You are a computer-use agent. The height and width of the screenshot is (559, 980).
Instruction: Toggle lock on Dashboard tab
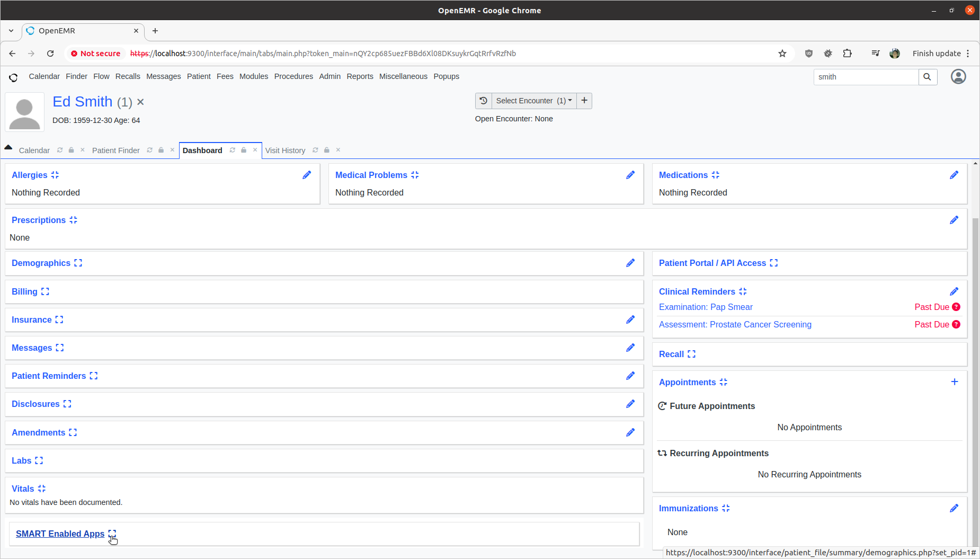244,150
